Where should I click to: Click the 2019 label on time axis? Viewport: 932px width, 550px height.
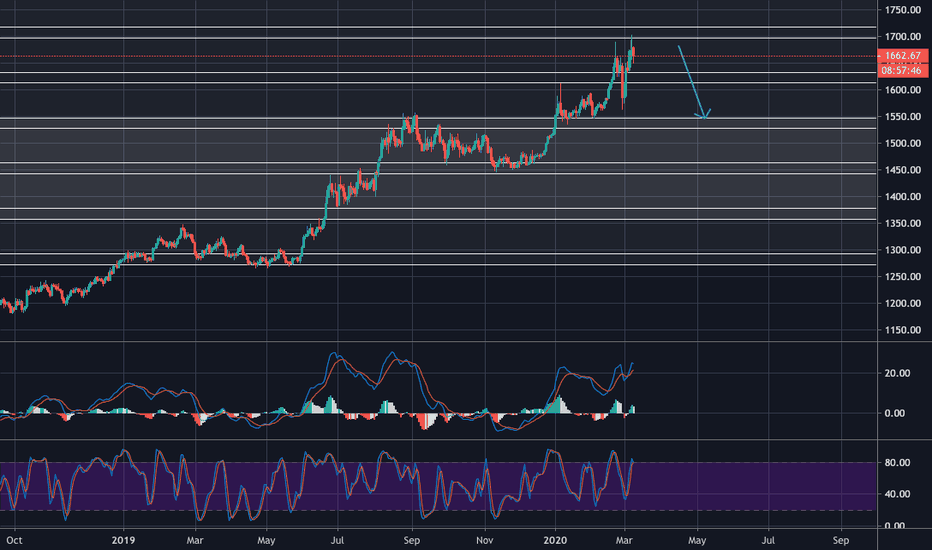(x=124, y=540)
